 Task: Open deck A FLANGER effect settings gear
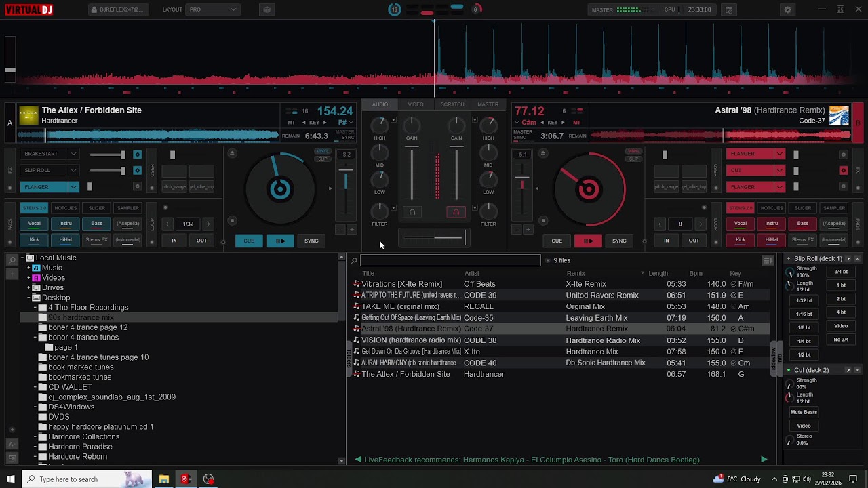point(137,186)
